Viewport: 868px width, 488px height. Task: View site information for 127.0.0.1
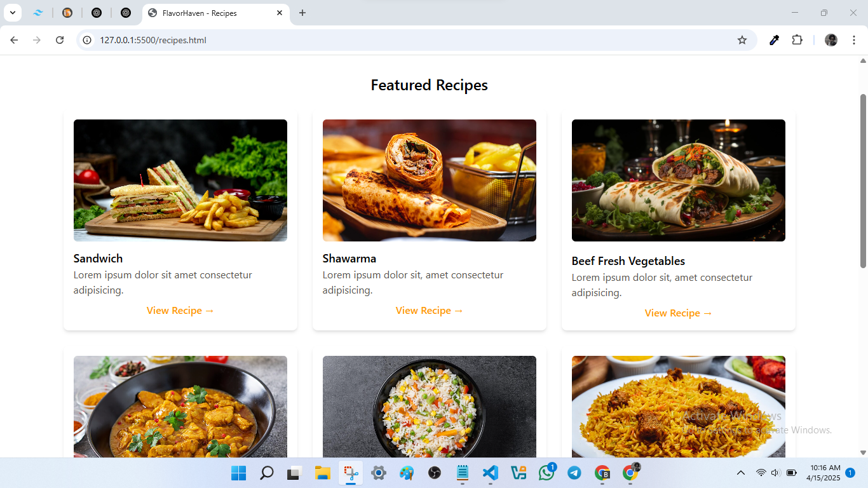[88, 40]
